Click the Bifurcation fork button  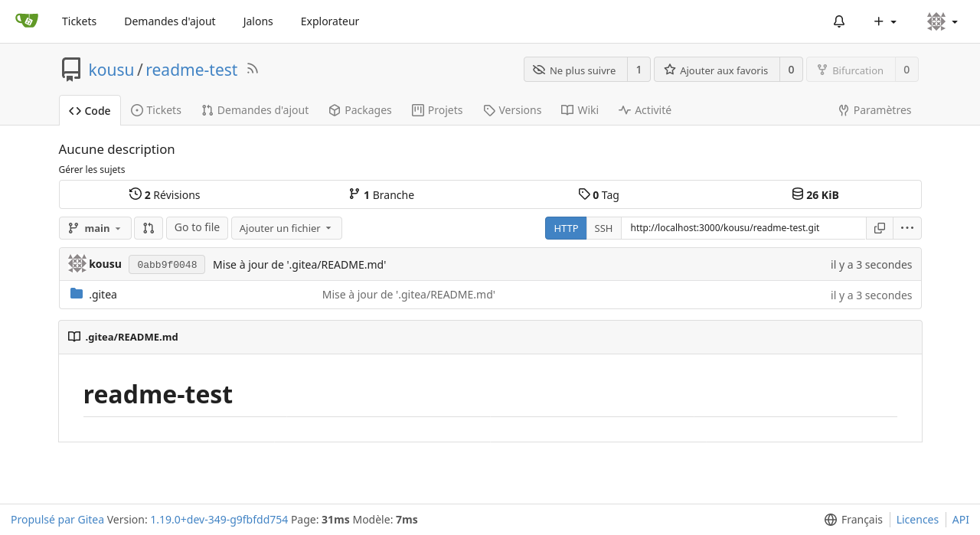851,70
